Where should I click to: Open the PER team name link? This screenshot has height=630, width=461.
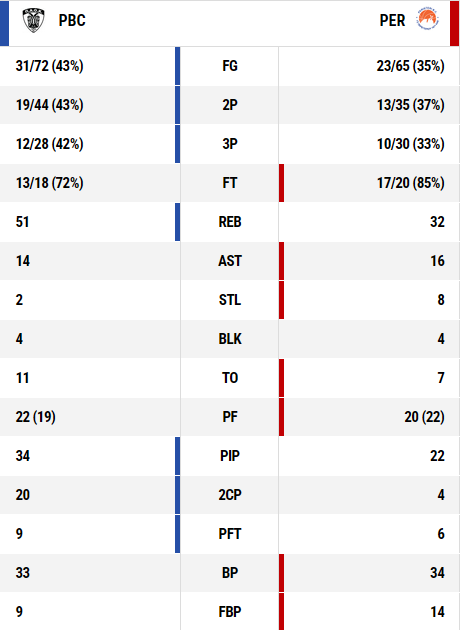pyautogui.click(x=392, y=20)
